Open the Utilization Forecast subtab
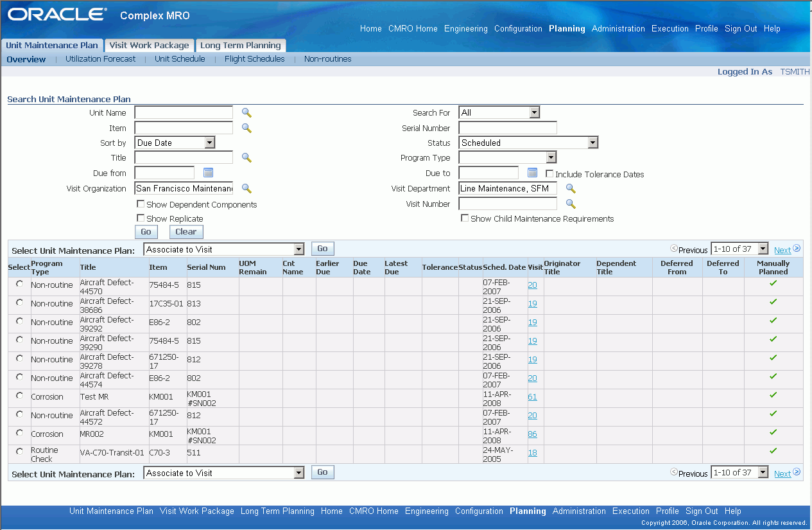812x530 pixels. click(101, 59)
